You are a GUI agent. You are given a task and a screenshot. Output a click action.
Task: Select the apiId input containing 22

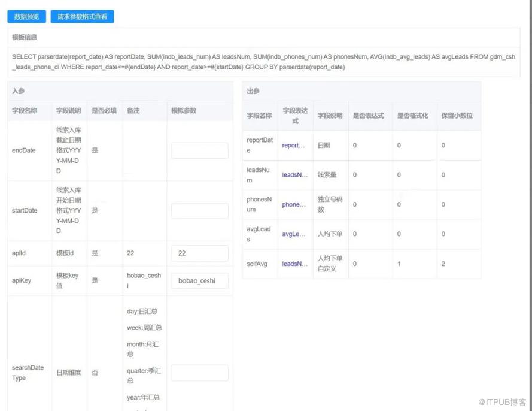click(x=199, y=253)
